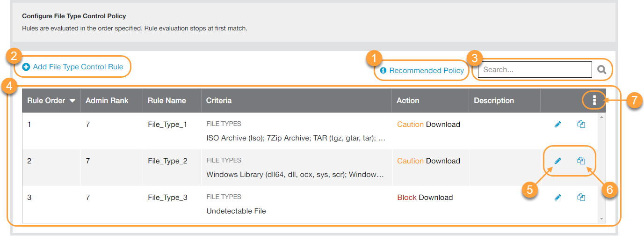
Task: Click the Admin Rank column header
Action: point(107,101)
